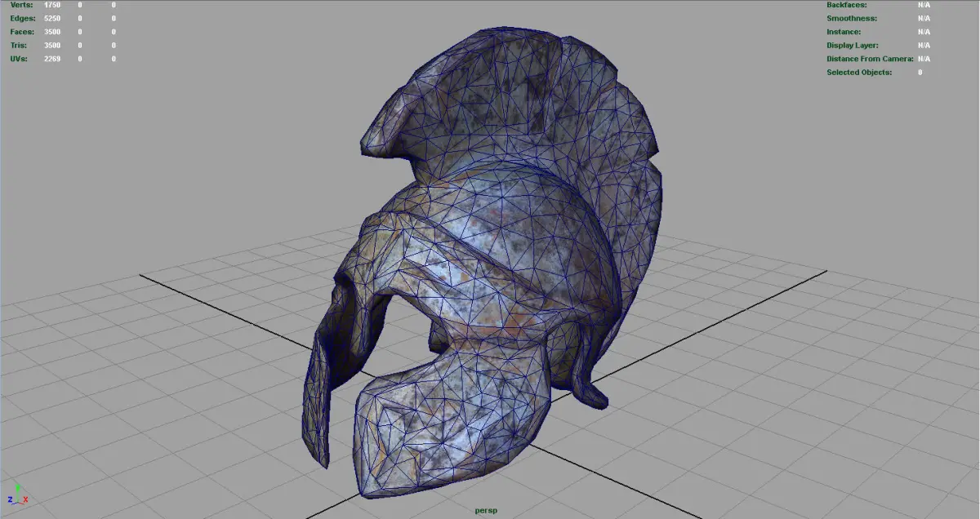Click the N/A value beside Instance:
980x519 pixels.
coord(924,32)
